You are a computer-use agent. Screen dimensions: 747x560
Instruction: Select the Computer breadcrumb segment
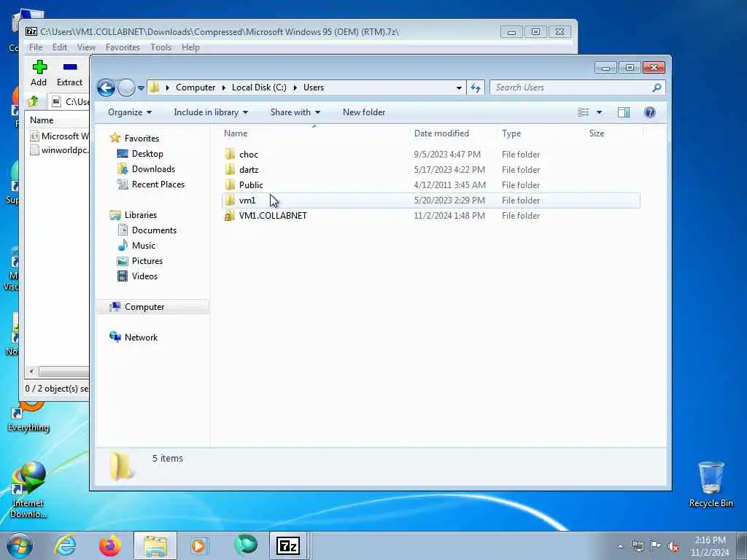[196, 87]
